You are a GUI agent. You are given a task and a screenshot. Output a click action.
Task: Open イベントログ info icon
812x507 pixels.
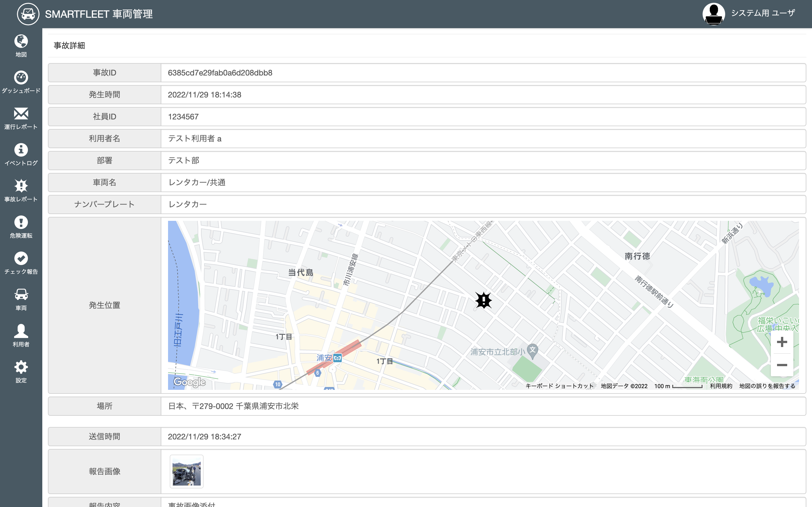tap(21, 150)
